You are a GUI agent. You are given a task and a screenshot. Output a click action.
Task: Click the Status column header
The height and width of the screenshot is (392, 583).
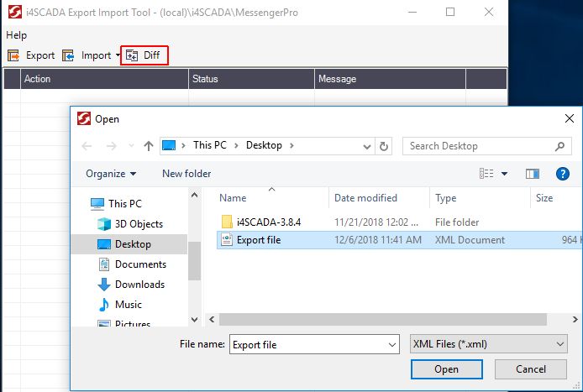[x=251, y=79]
